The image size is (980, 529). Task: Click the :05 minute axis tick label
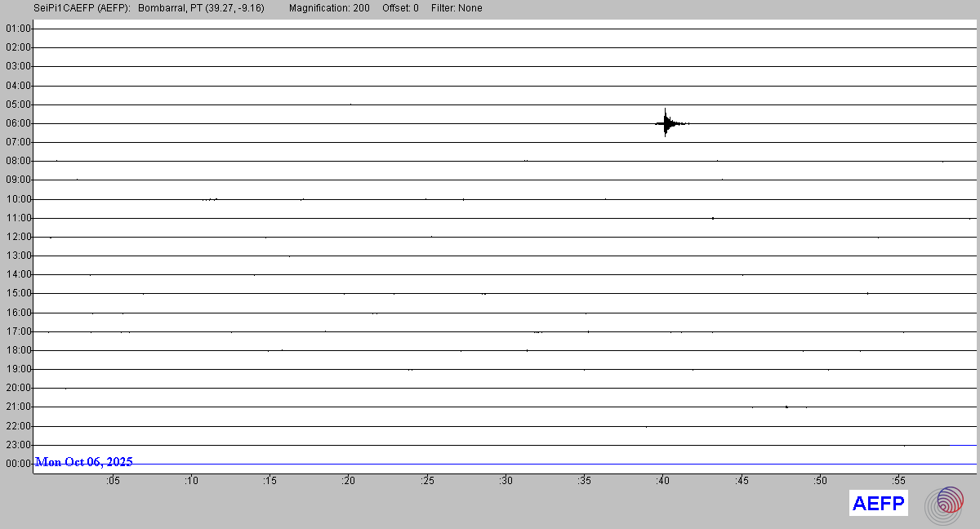(x=113, y=481)
